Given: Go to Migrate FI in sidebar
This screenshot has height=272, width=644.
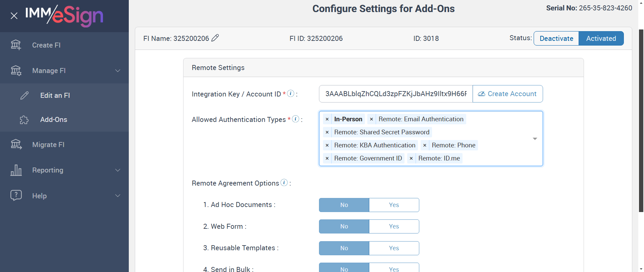Looking at the screenshot, I should [48, 145].
